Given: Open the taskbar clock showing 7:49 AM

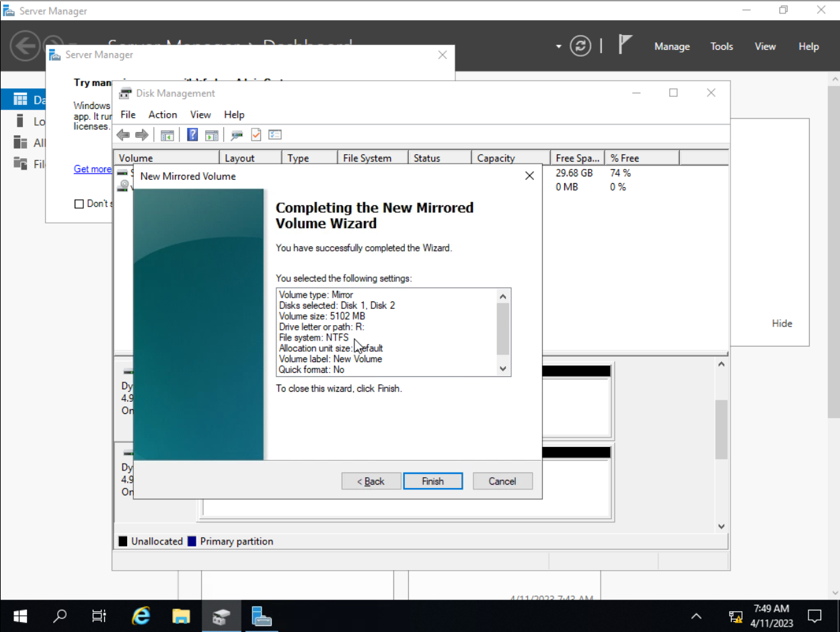Looking at the screenshot, I should click(771, 616).
